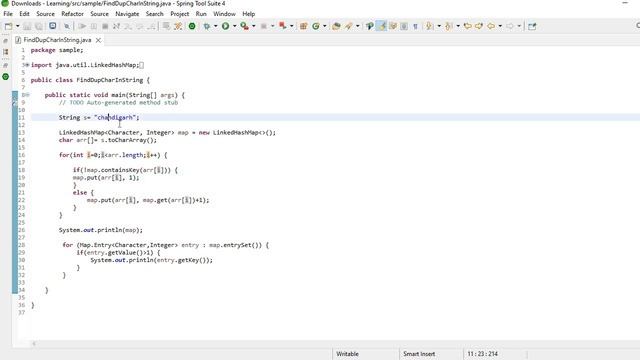Click the Resume debug icon
The width and height of the screenshot is (640, 360).
click(82, 26)
